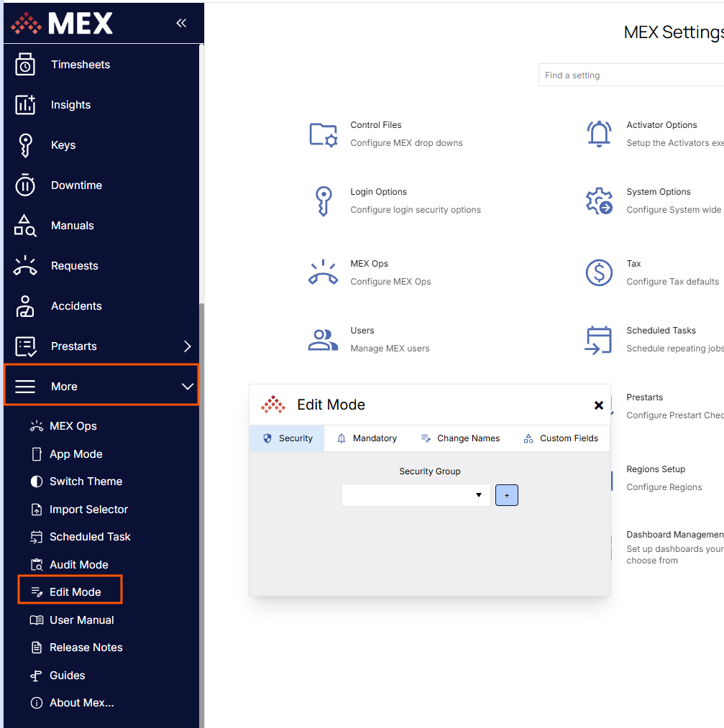Switch to the Mandatory tab

(x=367, y=438)
